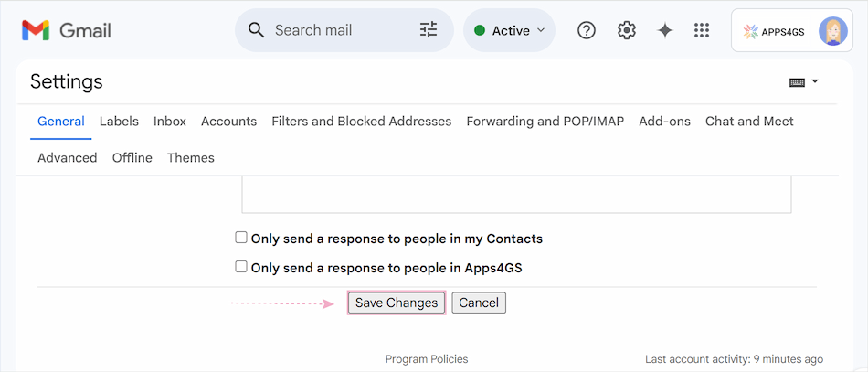Click the Gmail logo
The height and width of the screenshot is (372, 868).
[x=67, y=30]
